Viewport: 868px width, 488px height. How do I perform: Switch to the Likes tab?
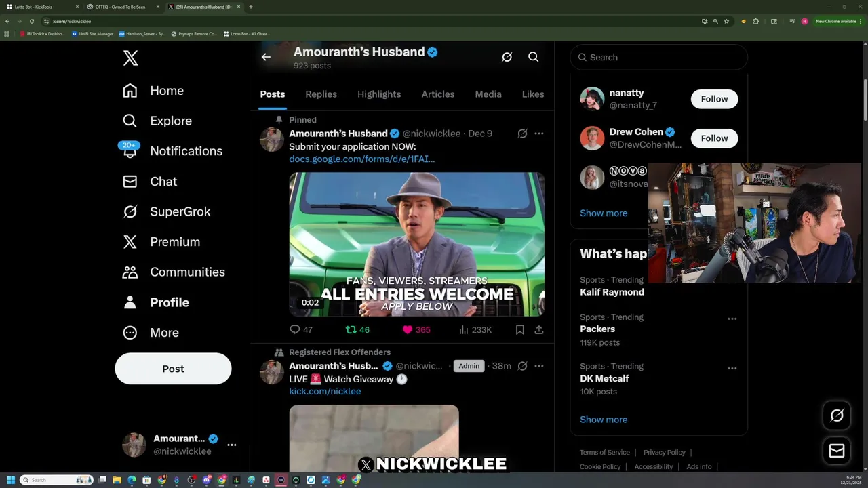(533, 94)
